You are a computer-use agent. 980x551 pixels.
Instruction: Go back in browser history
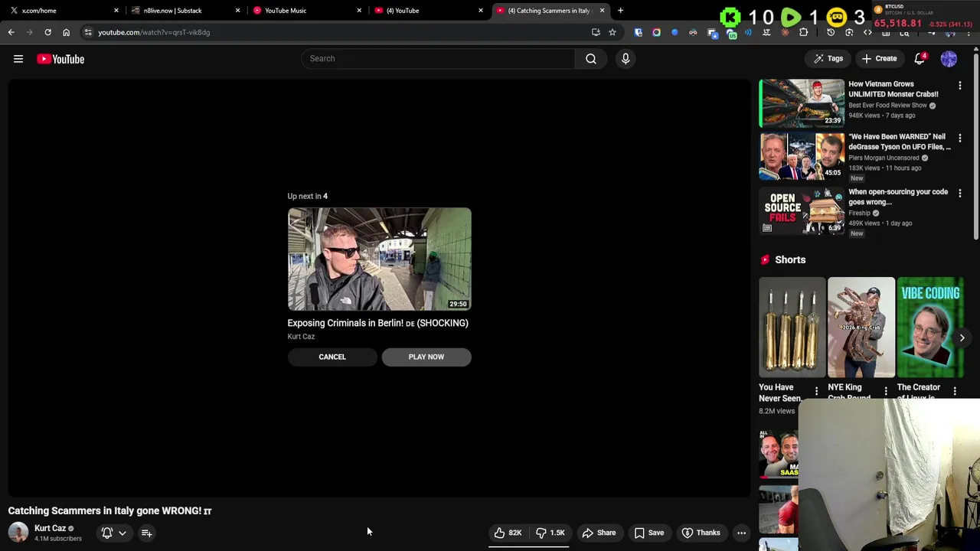[x=11, y=32]
